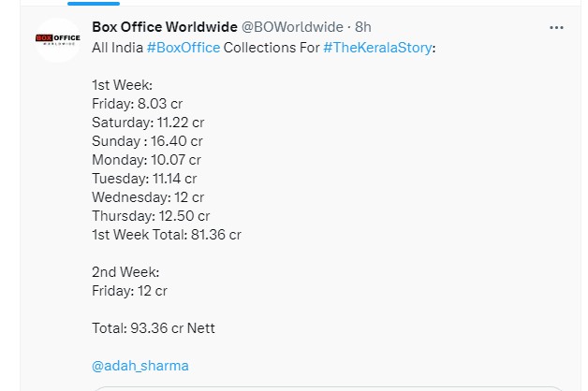Open the 8h timestamp link
The image size is (588, 391).
tap(363, 27)
